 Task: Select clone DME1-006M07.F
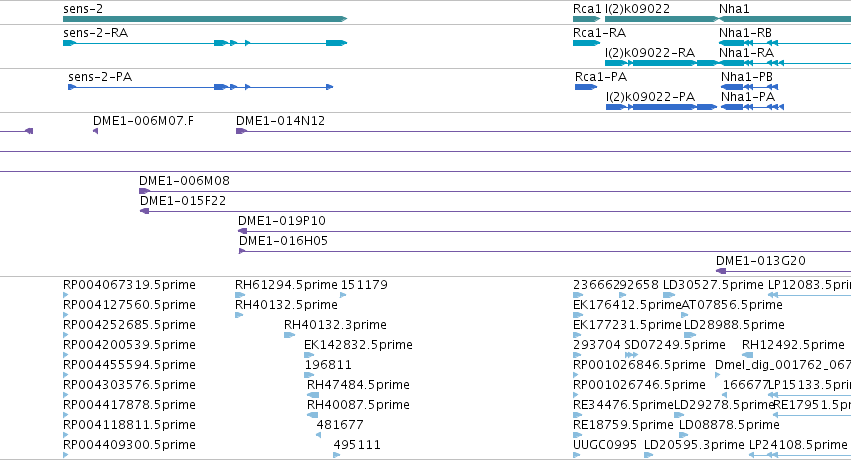[x=143, y=120]
